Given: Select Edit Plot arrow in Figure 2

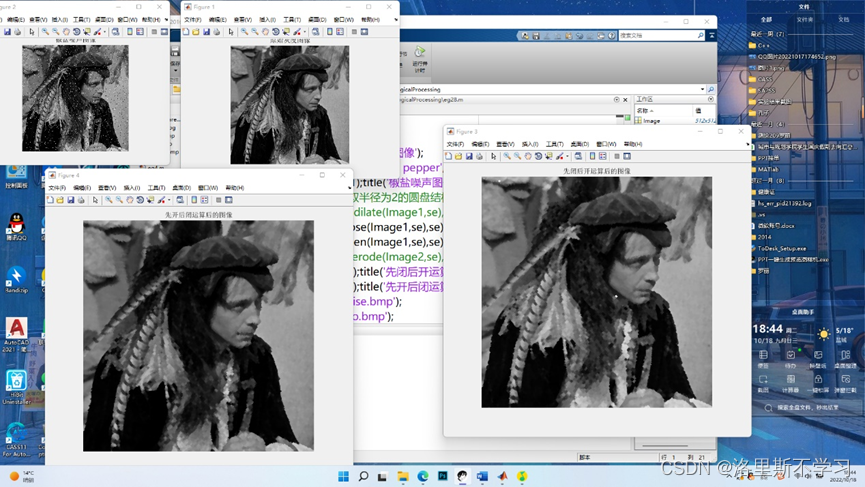Looking at the screenshot, I should 31,32.
